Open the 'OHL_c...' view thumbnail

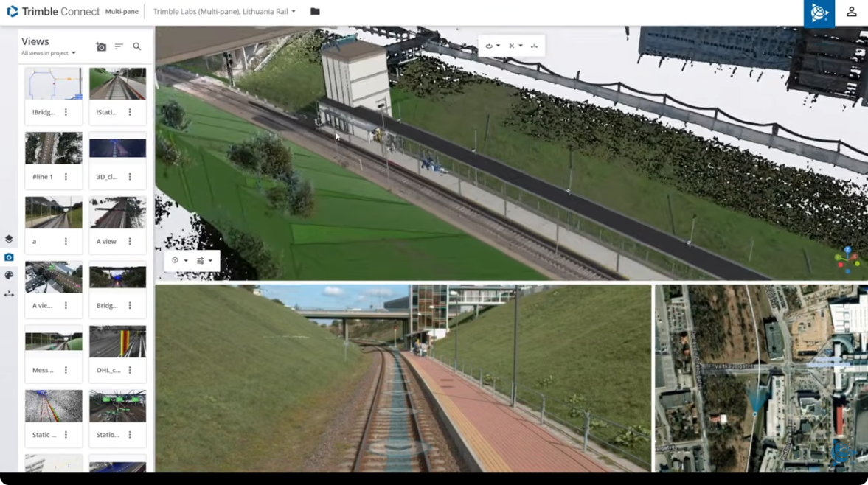(117, 342)
